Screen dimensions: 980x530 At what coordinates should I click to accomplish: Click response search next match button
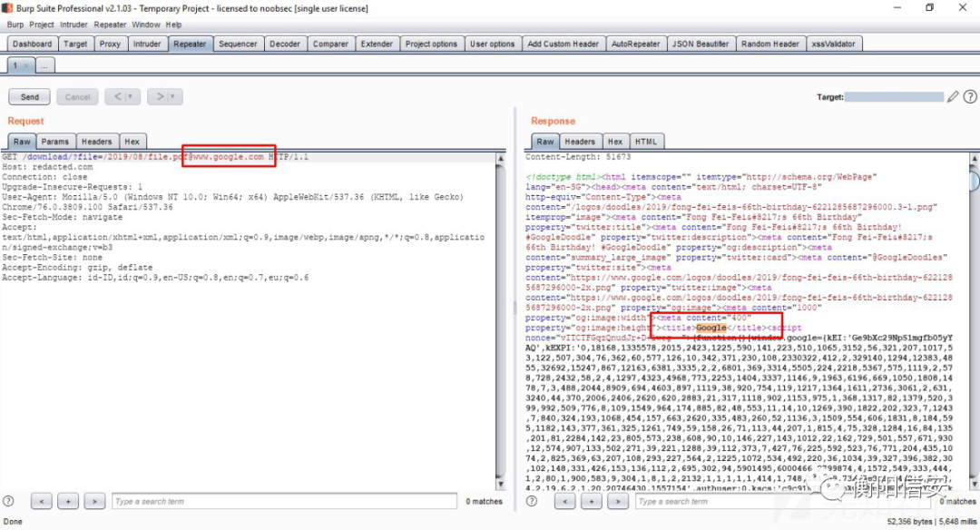[x=618, y=501]
